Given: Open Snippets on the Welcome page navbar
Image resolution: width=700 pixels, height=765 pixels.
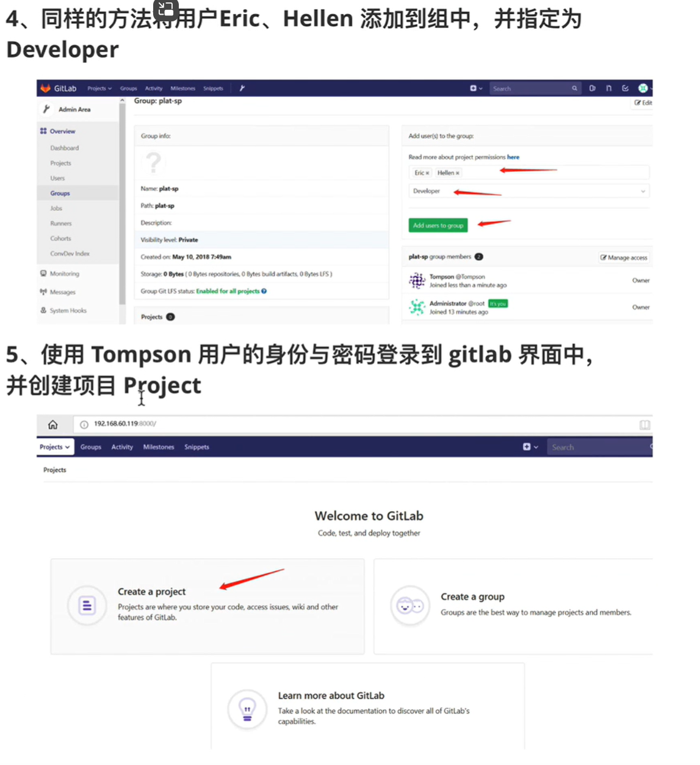Looking at the screenshot, I should tap(197, 447).
